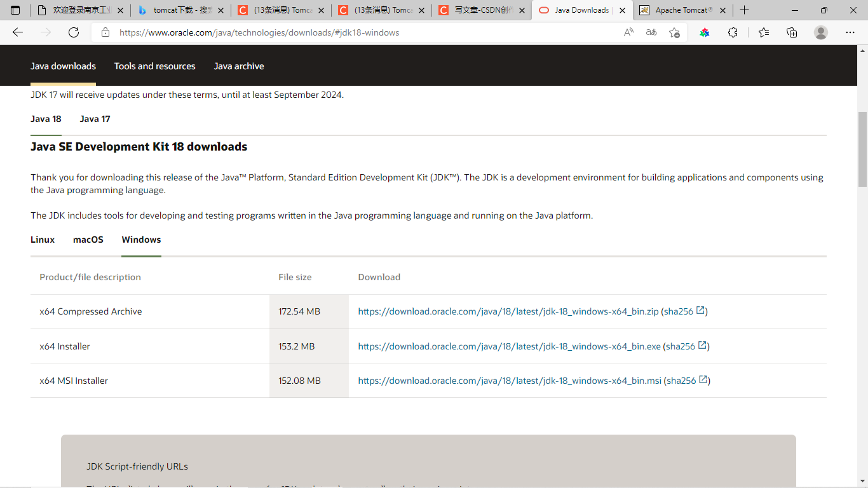
Task: Open the Java downloads navigation item
Action: [63, 66]
